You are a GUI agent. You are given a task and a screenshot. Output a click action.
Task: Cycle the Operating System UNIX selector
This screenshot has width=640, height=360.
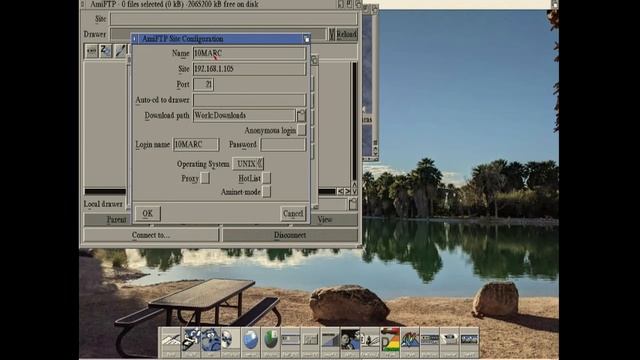point(248,164)
